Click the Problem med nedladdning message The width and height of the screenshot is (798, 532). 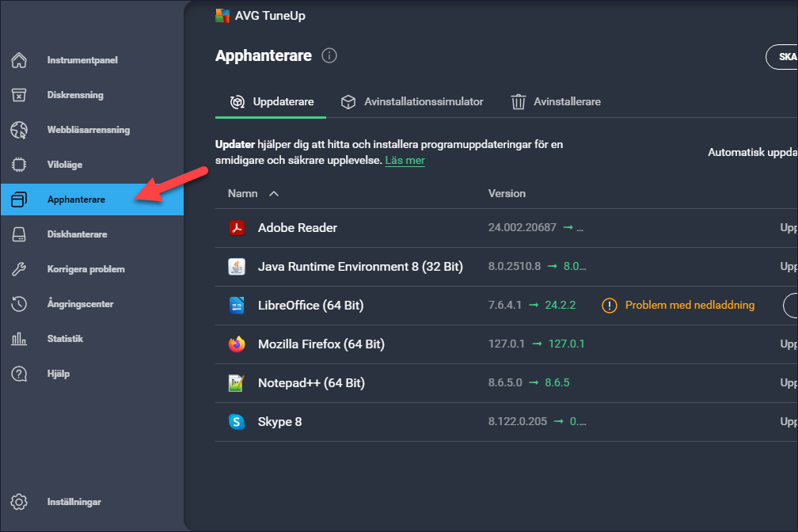pos(690,305)
